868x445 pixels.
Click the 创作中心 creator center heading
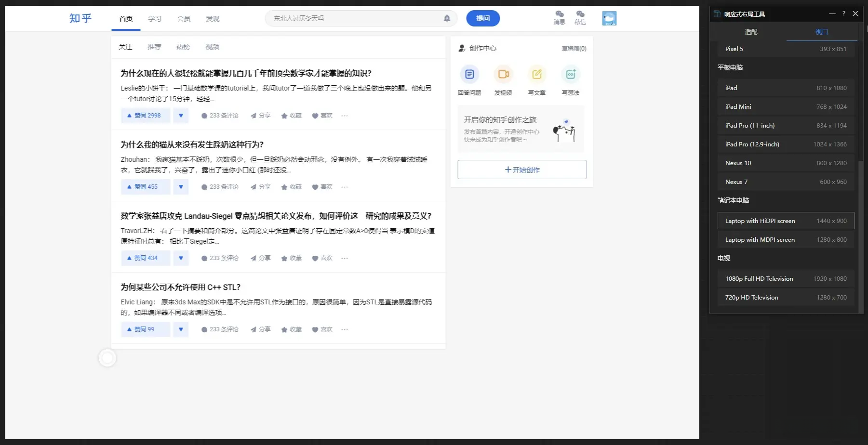(x=482, y=48)
